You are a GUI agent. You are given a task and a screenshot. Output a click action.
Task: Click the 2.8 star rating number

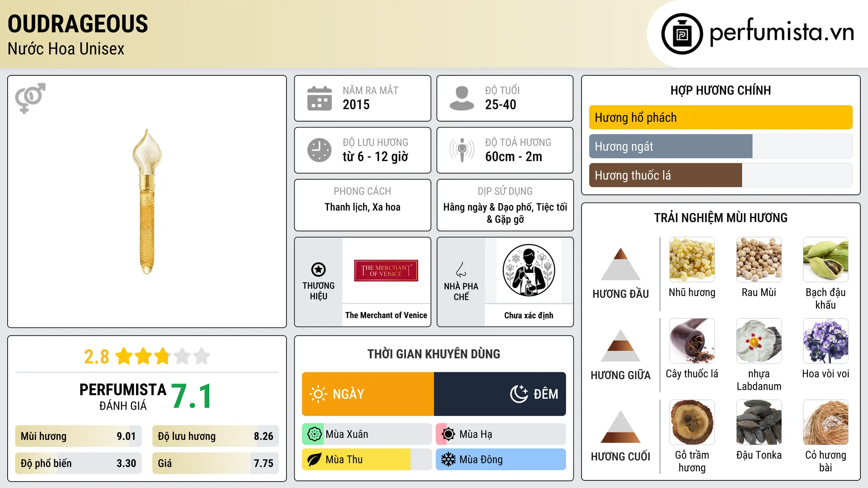point(97,357)
